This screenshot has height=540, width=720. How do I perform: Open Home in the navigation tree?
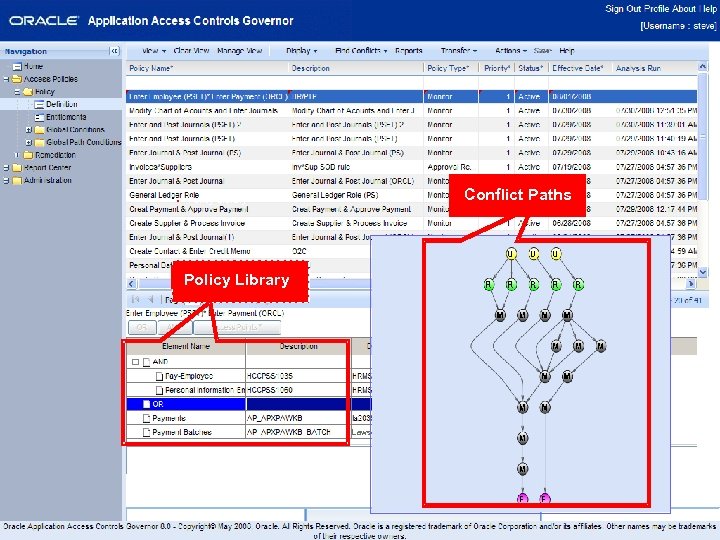[33, 66]
